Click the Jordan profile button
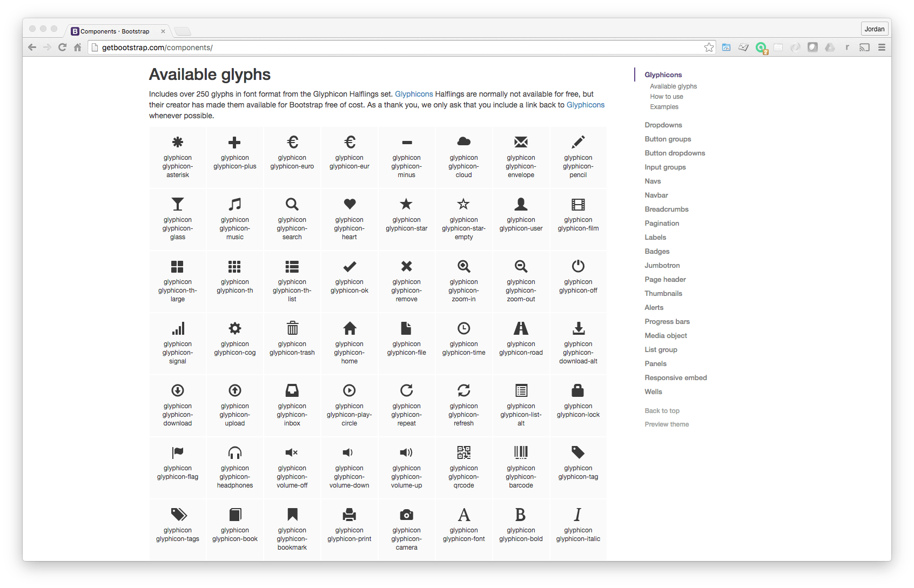Viewport: 914px width, 588px height. pyautogui.click(x=874, y=29)
